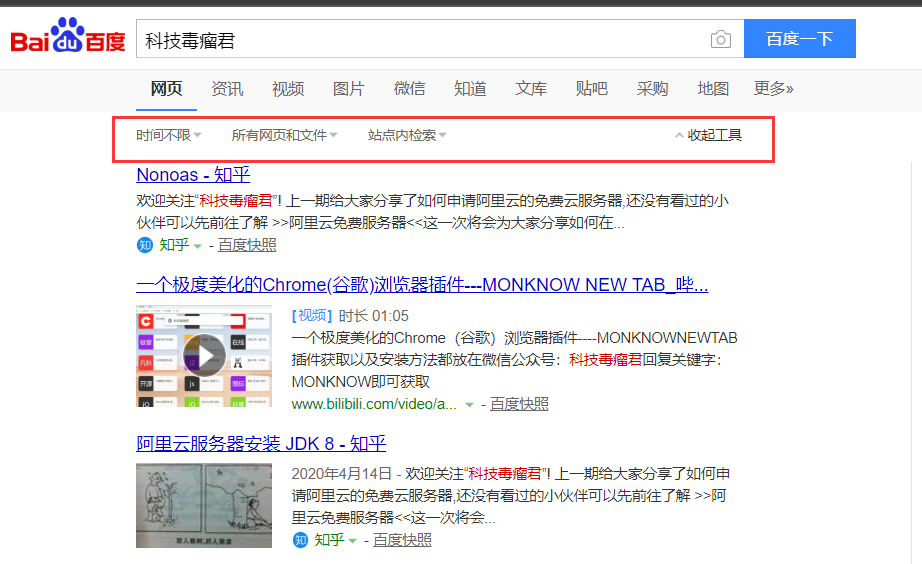Open 百度快照 for the Nonoas result

tap(247, 245)
